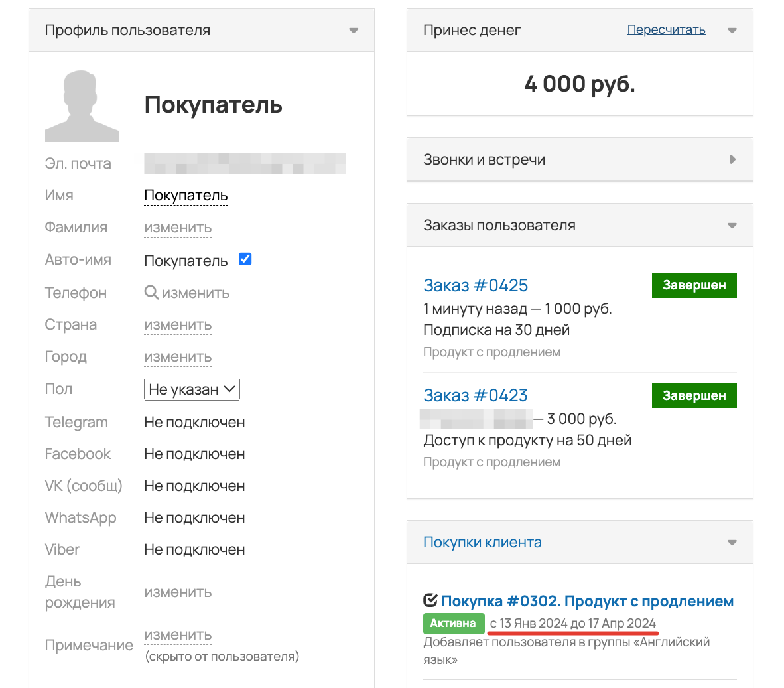
Task: Open order Заказ #0425
Action: (x=476, y=285)
